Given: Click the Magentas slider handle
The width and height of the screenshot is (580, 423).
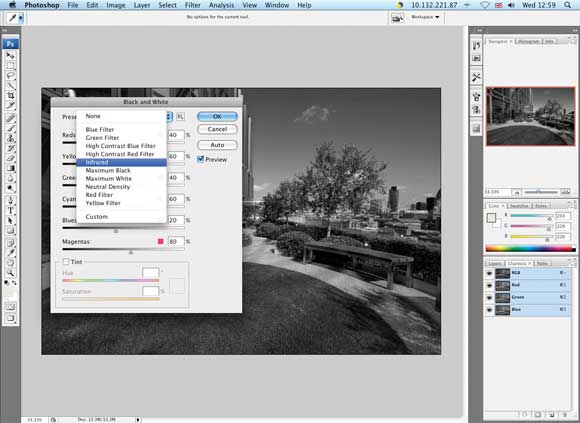Looking at the screenshot, I should click(x=131, y=252).
